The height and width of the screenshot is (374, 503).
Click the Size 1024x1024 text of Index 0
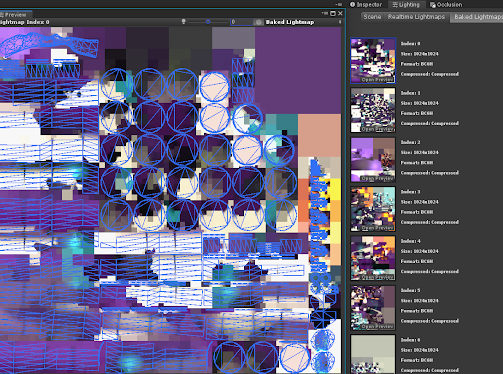(x=420, y=54)
